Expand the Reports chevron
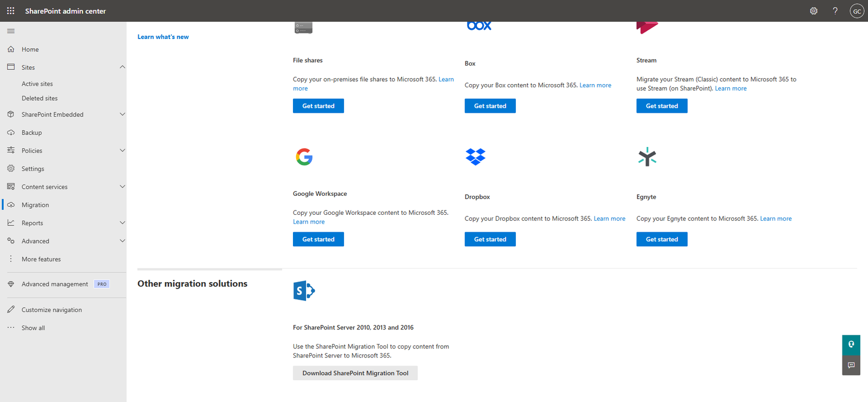The height and width of the screenshot is (402, 868). point(122,223)
